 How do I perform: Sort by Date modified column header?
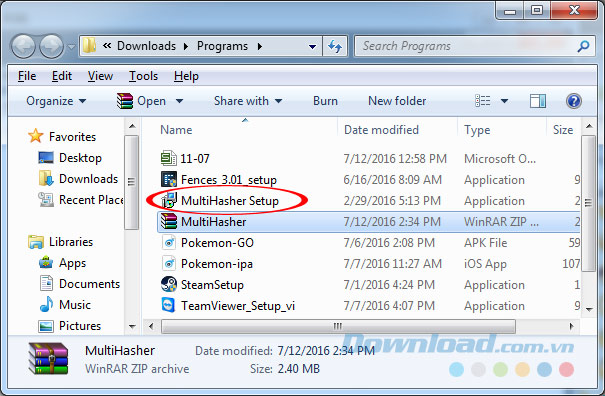pyautogui.click(x=381, y=130)
